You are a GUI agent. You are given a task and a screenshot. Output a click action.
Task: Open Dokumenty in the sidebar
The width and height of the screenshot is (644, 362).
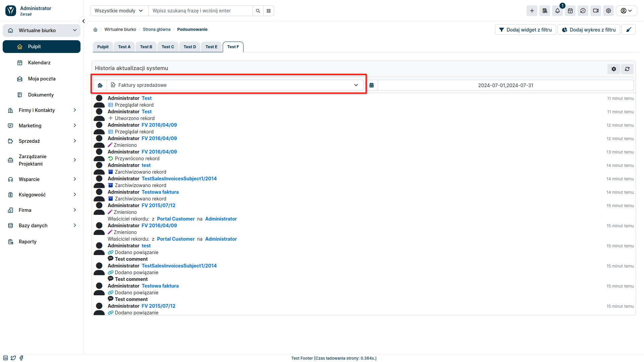42,95
